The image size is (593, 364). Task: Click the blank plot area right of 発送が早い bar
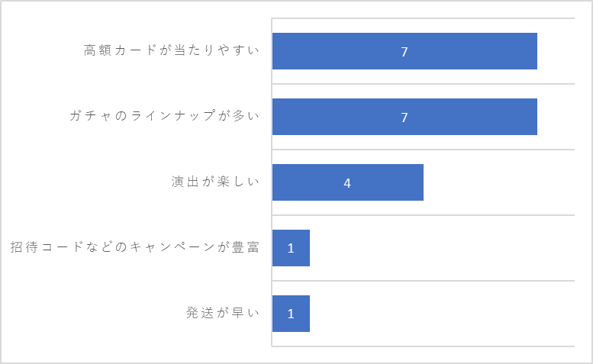[443, 314]
